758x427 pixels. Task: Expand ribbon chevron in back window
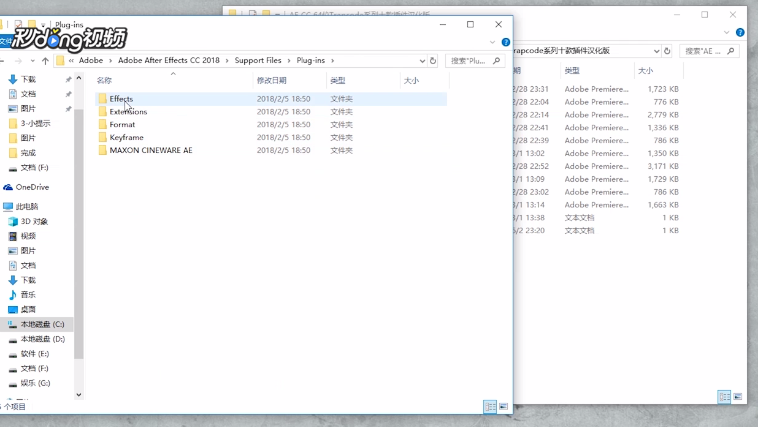(727, 32)
